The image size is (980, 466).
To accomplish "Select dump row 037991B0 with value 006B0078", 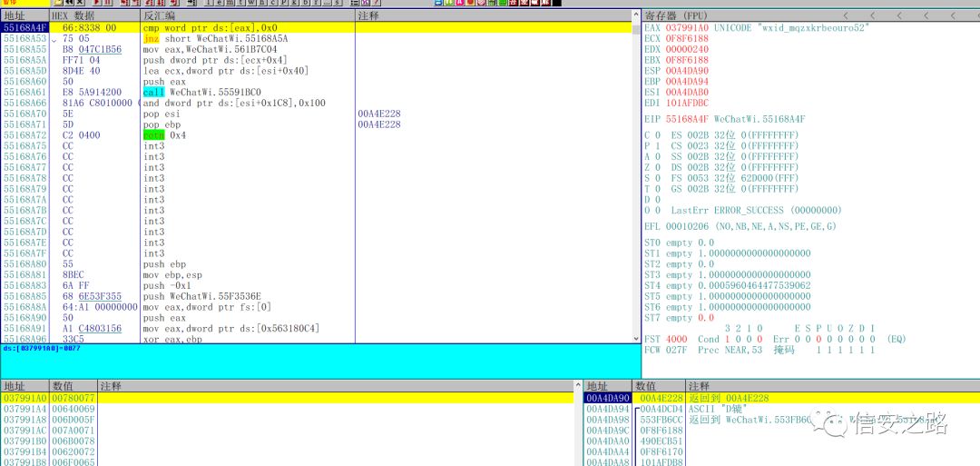I will 288,441.
